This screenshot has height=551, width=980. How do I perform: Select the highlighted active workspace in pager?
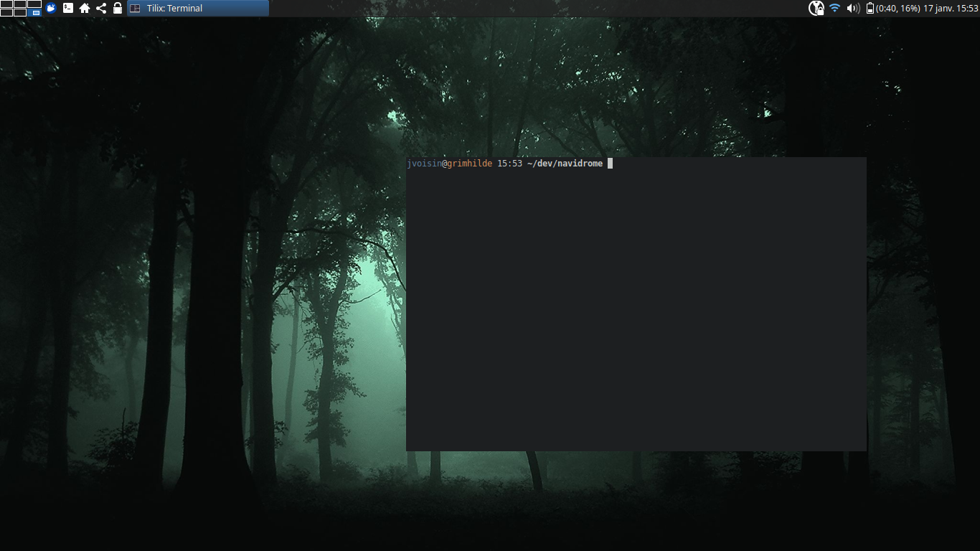34,12
